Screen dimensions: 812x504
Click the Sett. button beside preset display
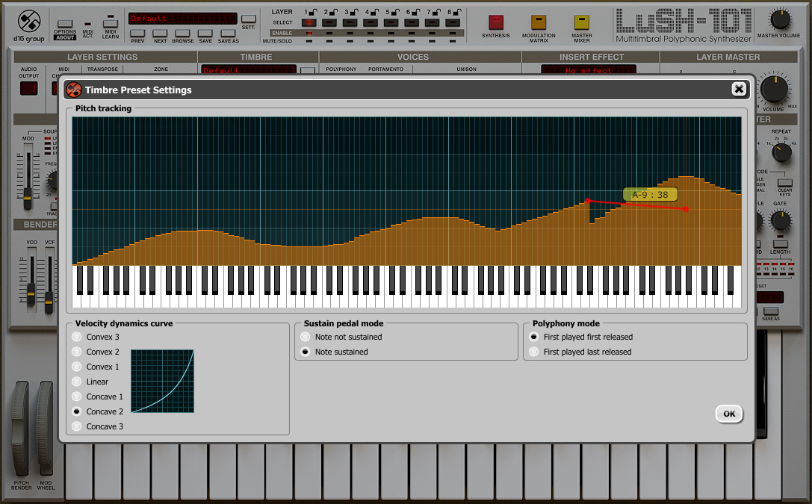[x=248, y=19]
